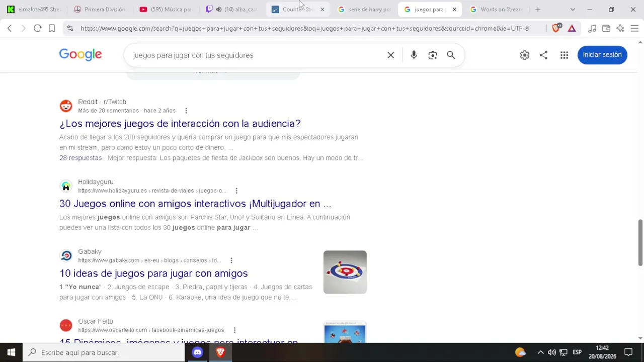Click the Windows taskbar search box
This screenshot has height=362, width=644.
coord(104,352)
